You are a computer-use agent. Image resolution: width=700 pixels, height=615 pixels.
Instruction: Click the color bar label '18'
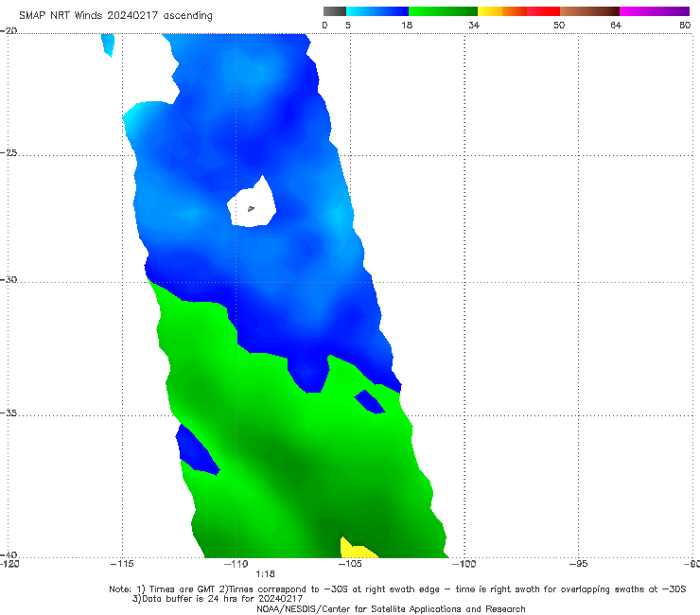tap(407, 26)
